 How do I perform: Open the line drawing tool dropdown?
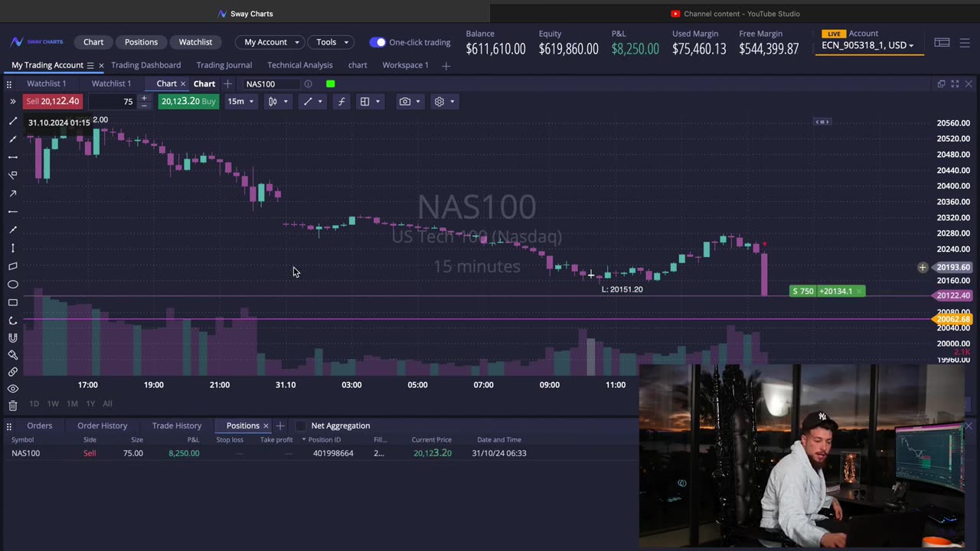(313, 101)
